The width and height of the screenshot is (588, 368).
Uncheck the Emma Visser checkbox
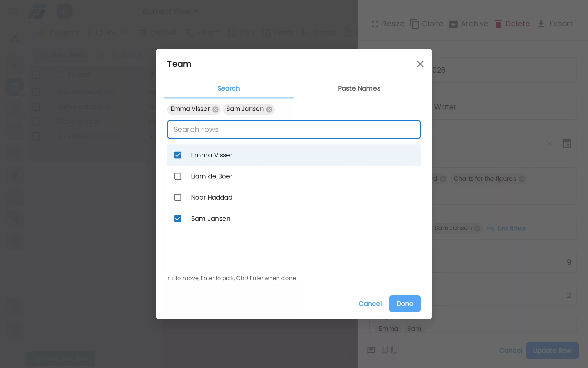click(x=178, y=155)
